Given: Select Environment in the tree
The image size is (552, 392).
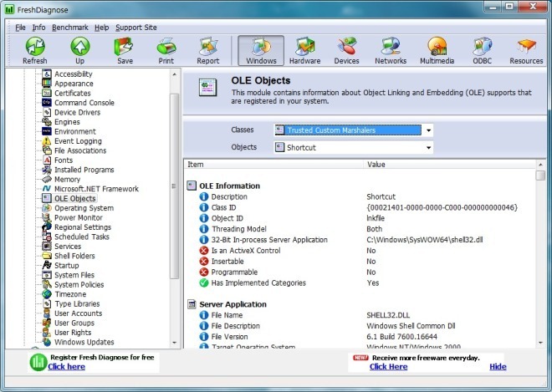Looking at the screenshot, I should point(75,131).
